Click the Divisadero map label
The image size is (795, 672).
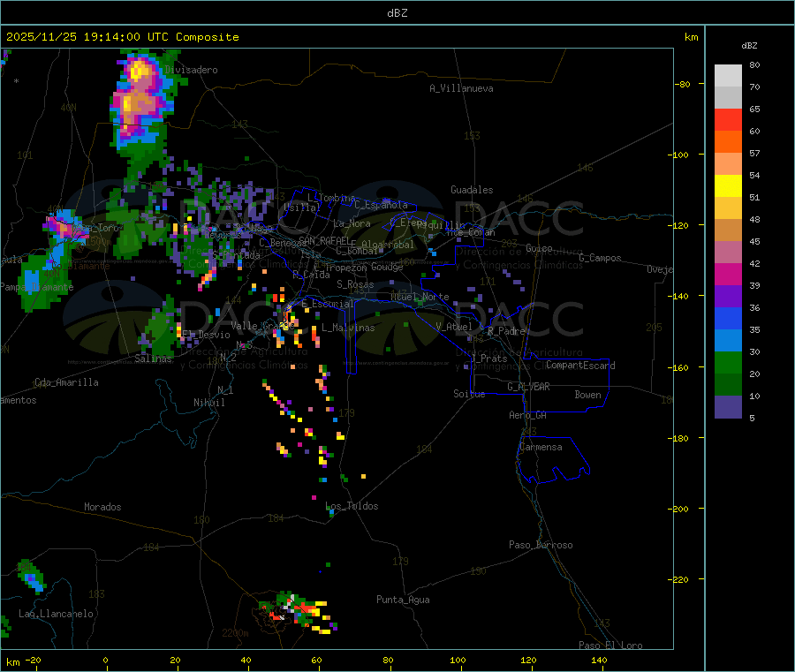point(191,70)
